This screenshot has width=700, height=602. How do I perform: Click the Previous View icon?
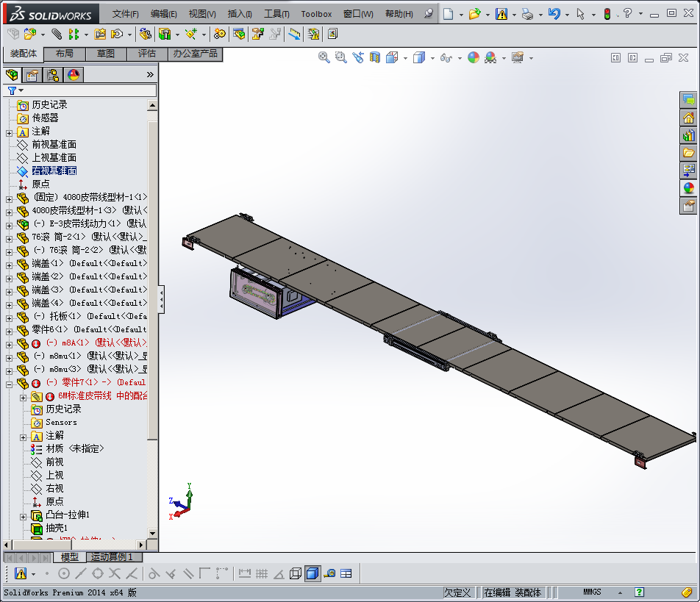(x=357, y=57)
